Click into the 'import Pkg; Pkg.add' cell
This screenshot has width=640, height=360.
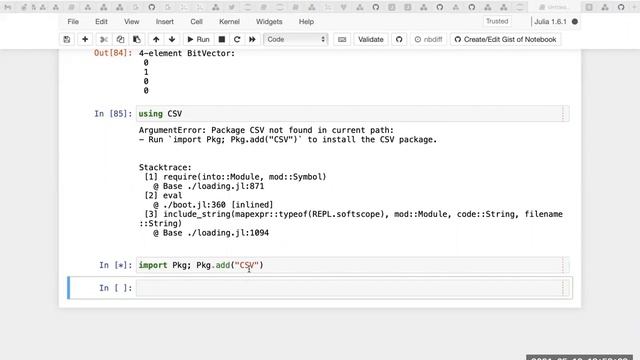(352, 265)
